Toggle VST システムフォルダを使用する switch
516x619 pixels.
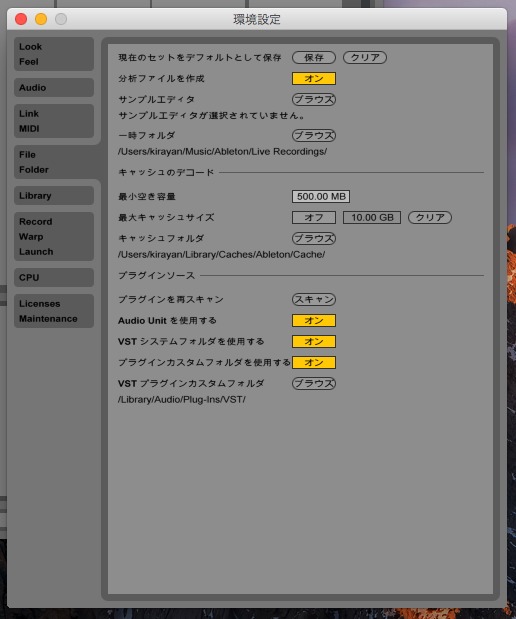314,341
